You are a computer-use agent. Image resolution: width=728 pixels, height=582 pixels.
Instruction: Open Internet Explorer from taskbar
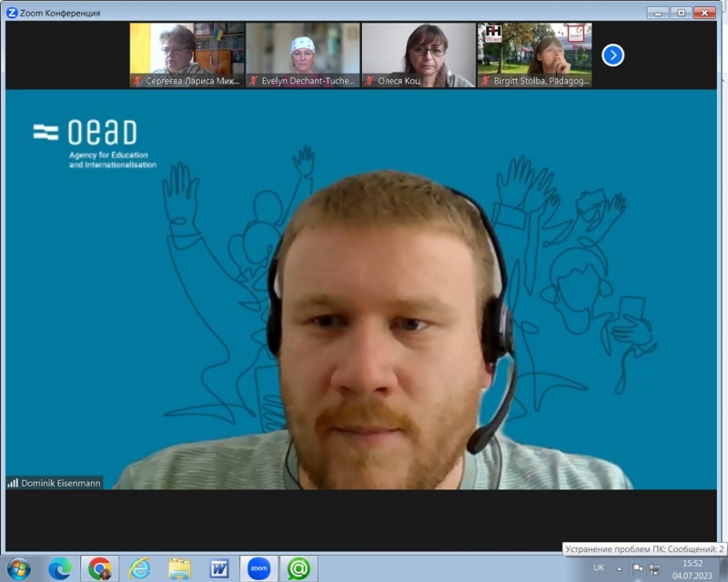click(x=139, y=568)
